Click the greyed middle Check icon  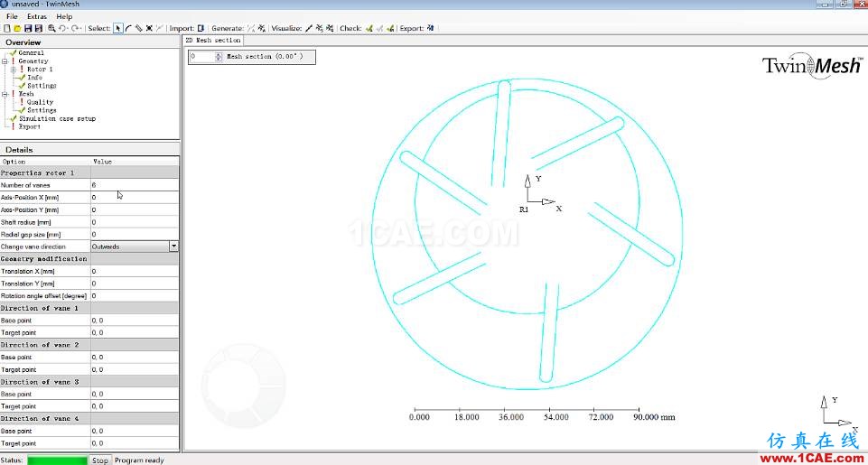click(x=379, y=28)
